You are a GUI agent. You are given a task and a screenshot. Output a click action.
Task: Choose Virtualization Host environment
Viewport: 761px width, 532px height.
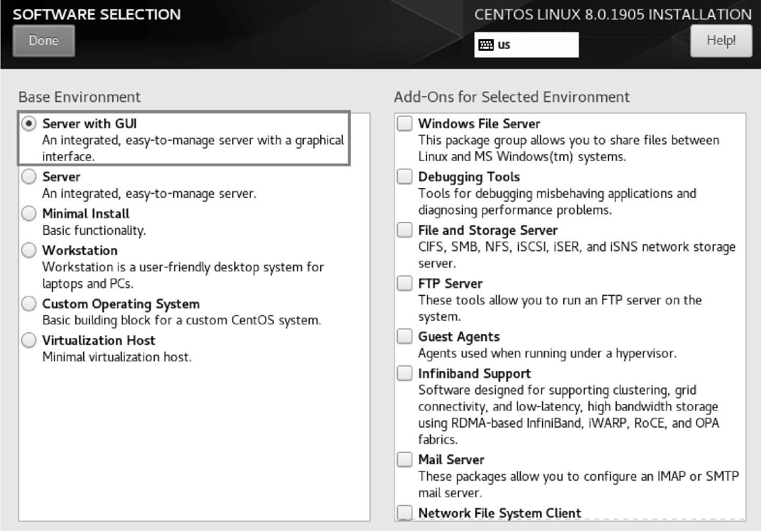29,340
